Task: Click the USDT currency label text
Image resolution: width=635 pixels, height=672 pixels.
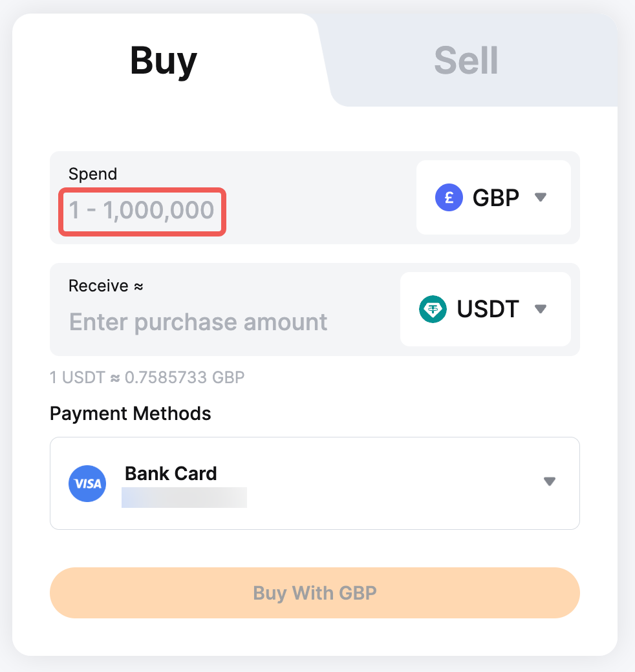Action: pyautogui.click(x=488, y=310)
